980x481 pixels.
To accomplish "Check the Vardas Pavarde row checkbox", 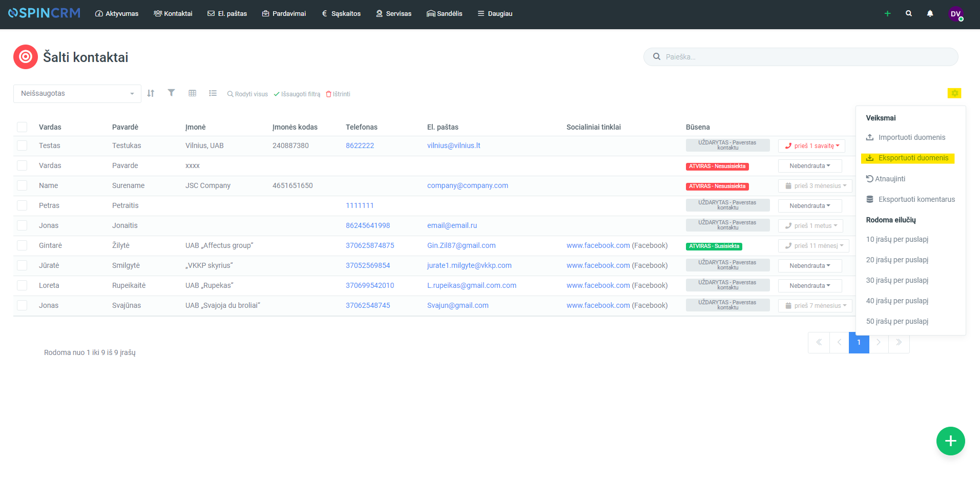I will coord(22,165).
